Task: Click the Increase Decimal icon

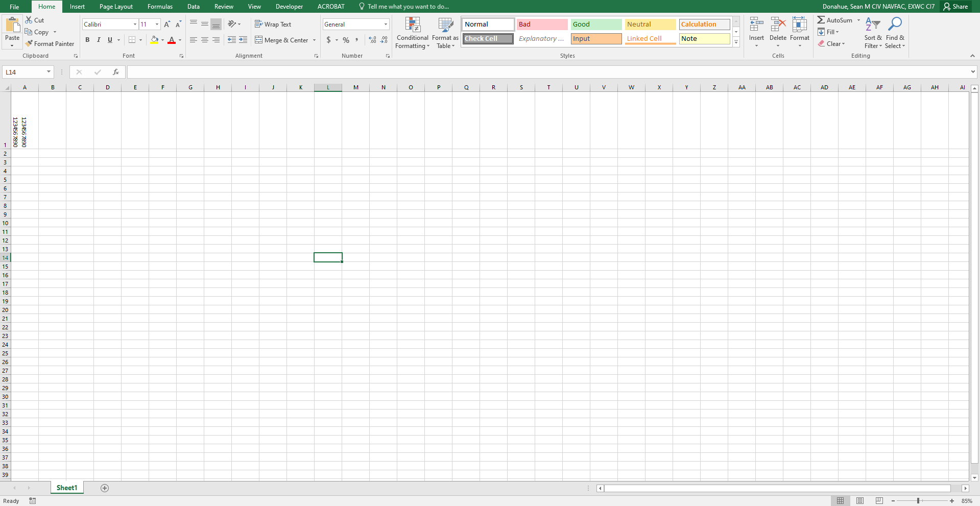Action: [x=372, y=40]
